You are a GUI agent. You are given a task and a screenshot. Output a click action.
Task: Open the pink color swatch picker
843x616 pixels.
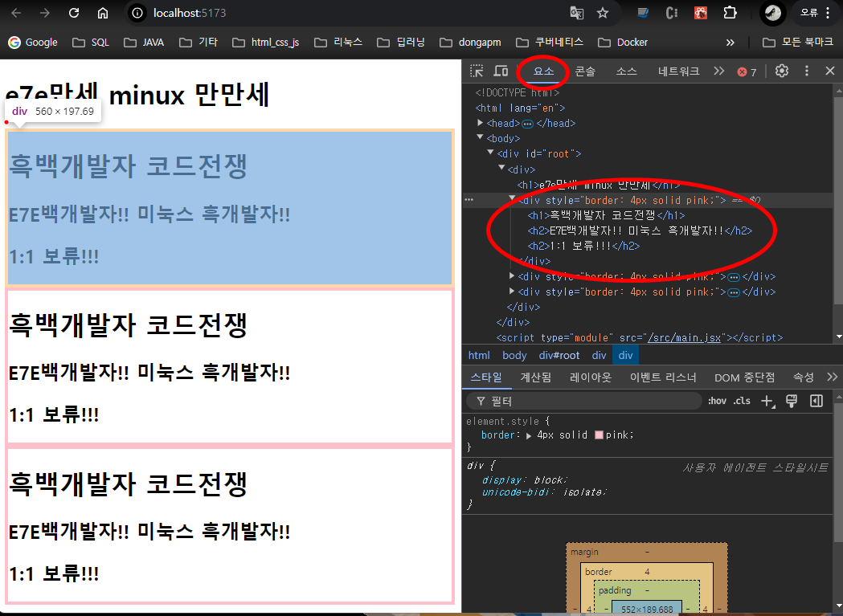599,434
